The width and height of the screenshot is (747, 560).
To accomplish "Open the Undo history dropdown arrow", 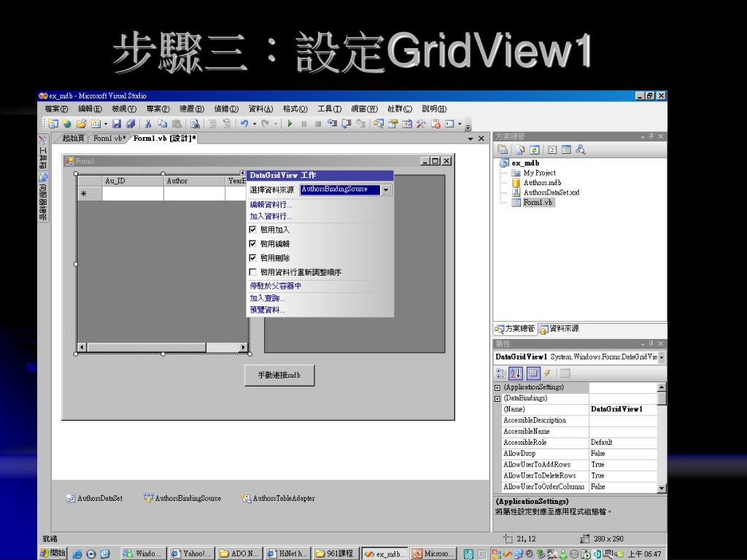I will point(255,124).
